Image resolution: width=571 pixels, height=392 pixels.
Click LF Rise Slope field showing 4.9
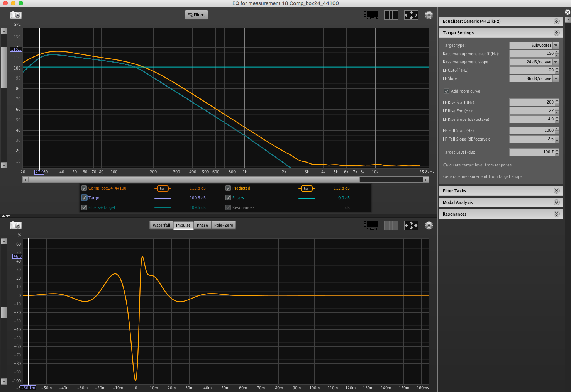(532, 119)
